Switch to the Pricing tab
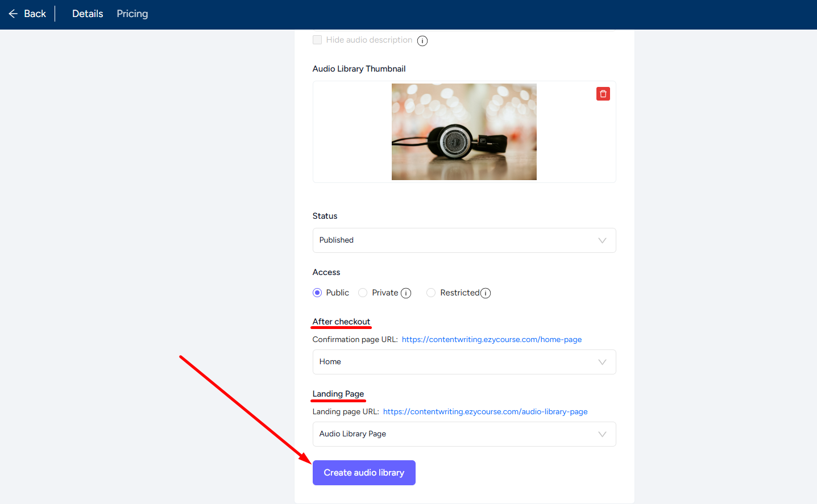 [132, 14]
